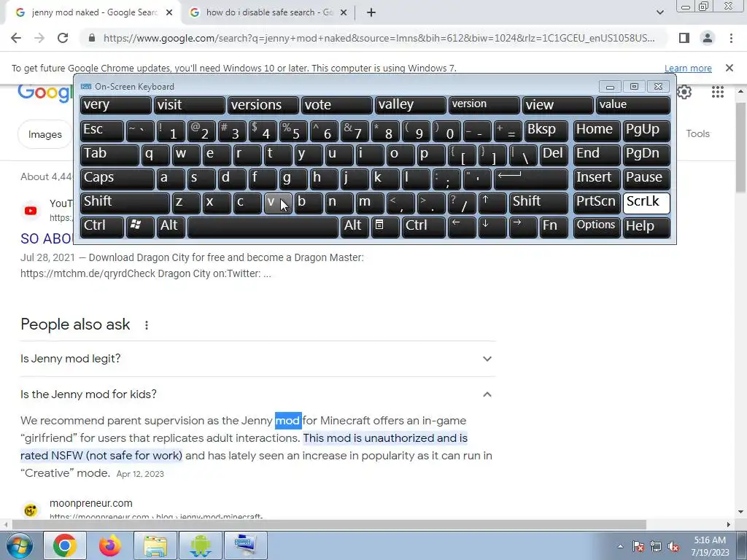Click the YouTube result favicon

31,211
